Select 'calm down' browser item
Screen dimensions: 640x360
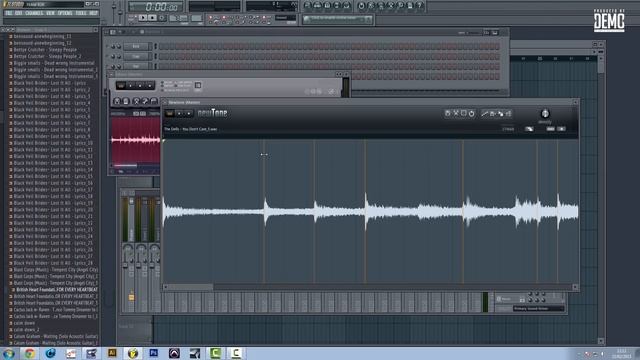24,323
